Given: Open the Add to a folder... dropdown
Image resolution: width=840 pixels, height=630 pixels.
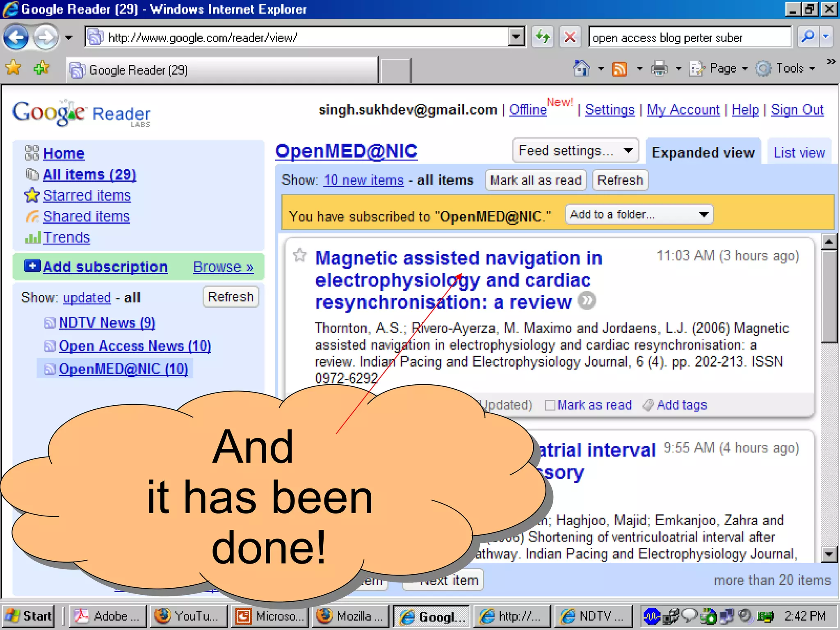Looking at the screenshot, I should coord(639,214).
